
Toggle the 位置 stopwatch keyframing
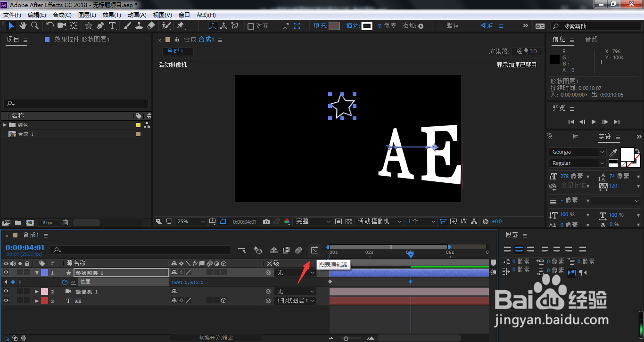(65, 282)
